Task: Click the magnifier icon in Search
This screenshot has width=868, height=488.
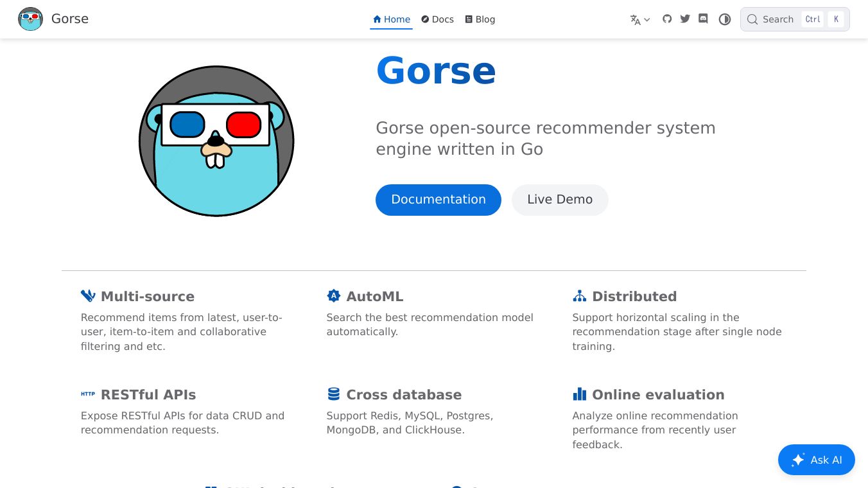Action: (x=752, y=19)
